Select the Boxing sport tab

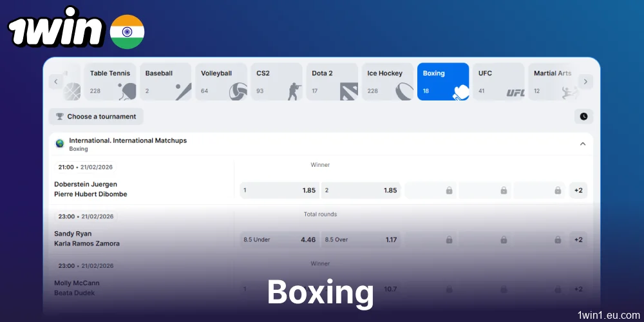443,82
